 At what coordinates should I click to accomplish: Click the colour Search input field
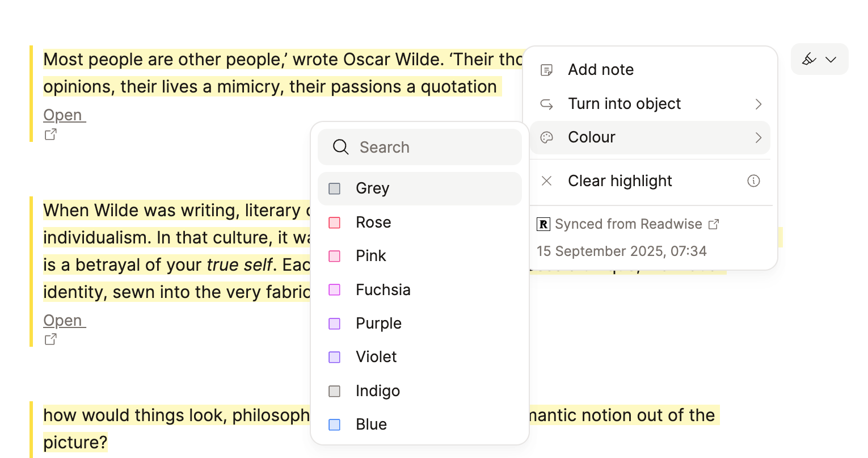click(x=431, y=148)
